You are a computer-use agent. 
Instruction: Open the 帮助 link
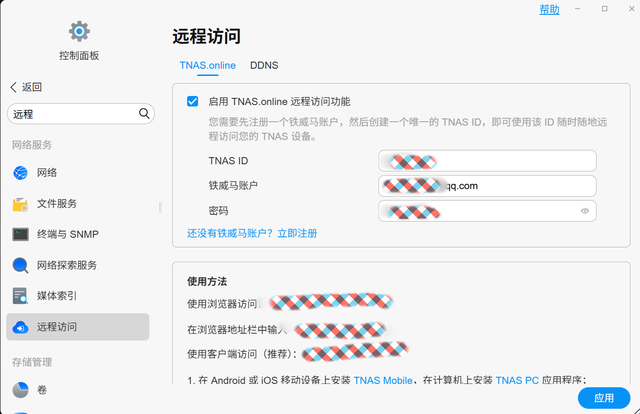point(549,9)
